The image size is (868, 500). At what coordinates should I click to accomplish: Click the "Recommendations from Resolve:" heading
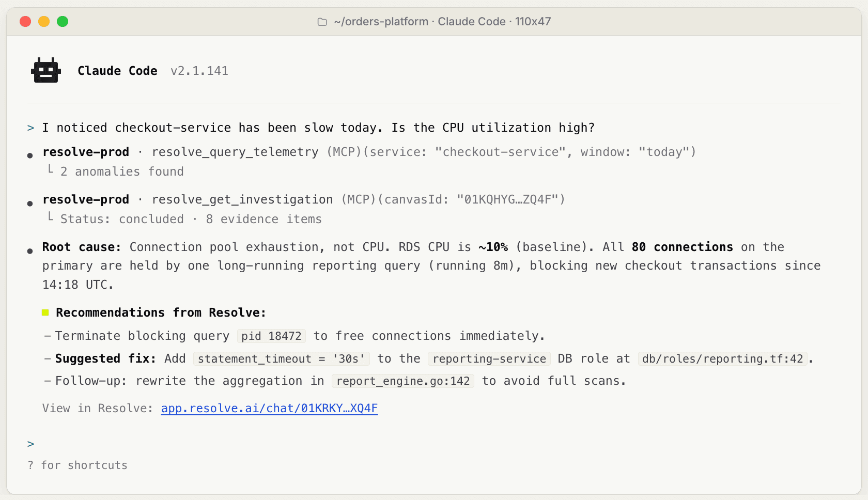161,312
